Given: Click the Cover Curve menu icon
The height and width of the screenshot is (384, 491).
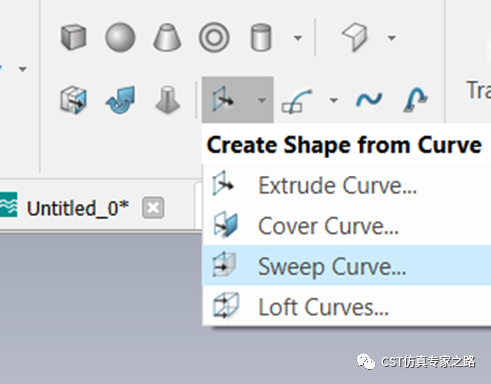Looking at the screenshot, I should coord(226,225).
